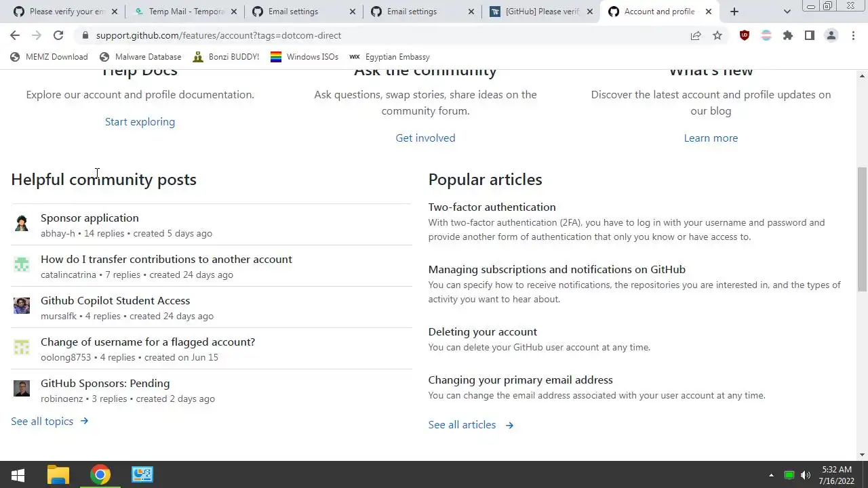This screenshot has height=488, width=868.
Task: Expand the tab search dropdown arrow
Action: 787,12
